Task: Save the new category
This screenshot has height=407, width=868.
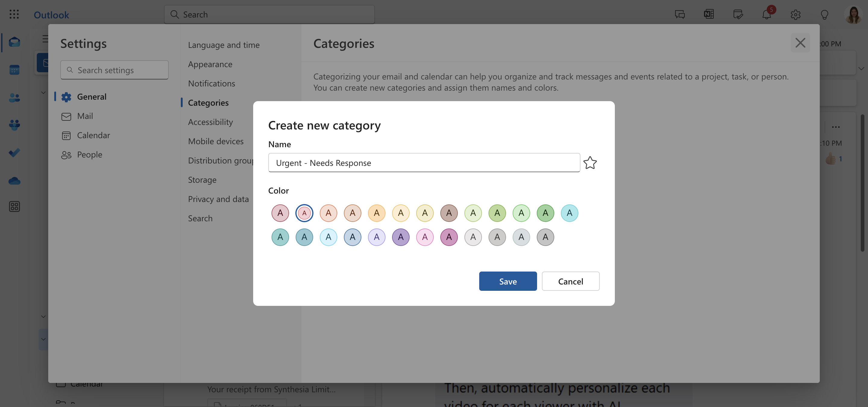Action: tap(508, 281)
